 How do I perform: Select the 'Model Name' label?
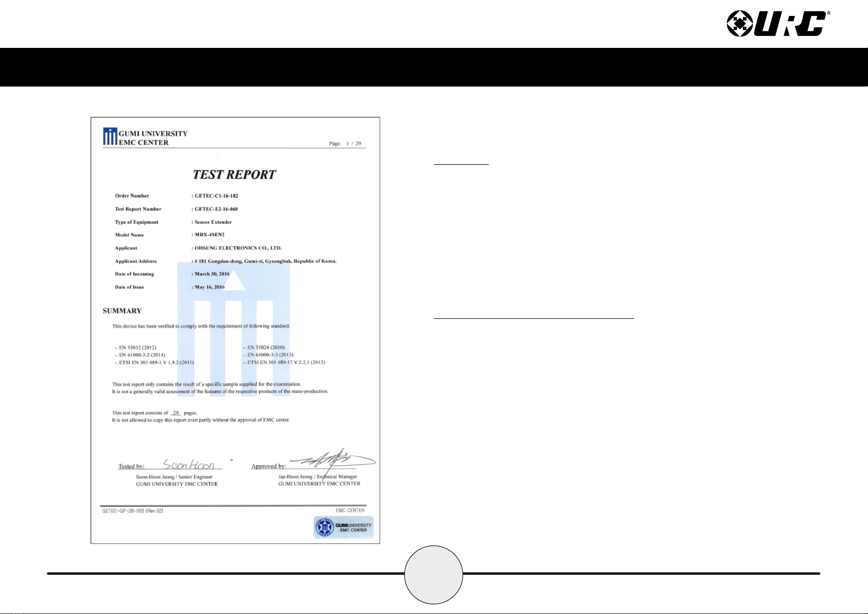[129, 235]
